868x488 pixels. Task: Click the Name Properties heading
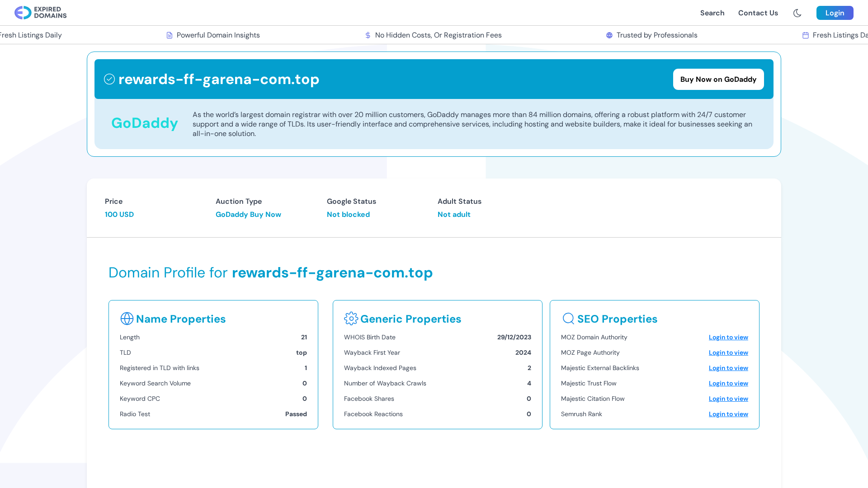(x=181, y=319)
